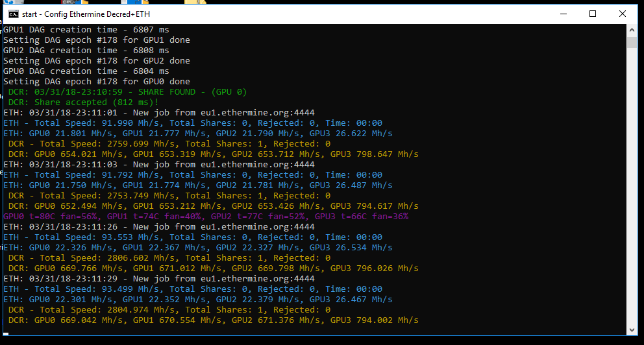The width and height of the screenshot is (644, 345).
Task: Click the scrollbar up arrow
Action: [x=632, y=30]
